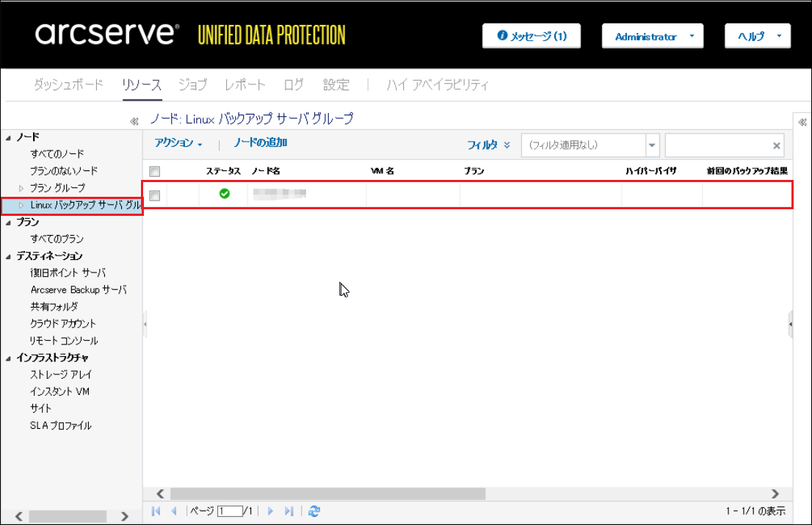This screenshot has height=525, width=812.
Task: Click the right splitter collapse handle
Action: pos(790,324)
